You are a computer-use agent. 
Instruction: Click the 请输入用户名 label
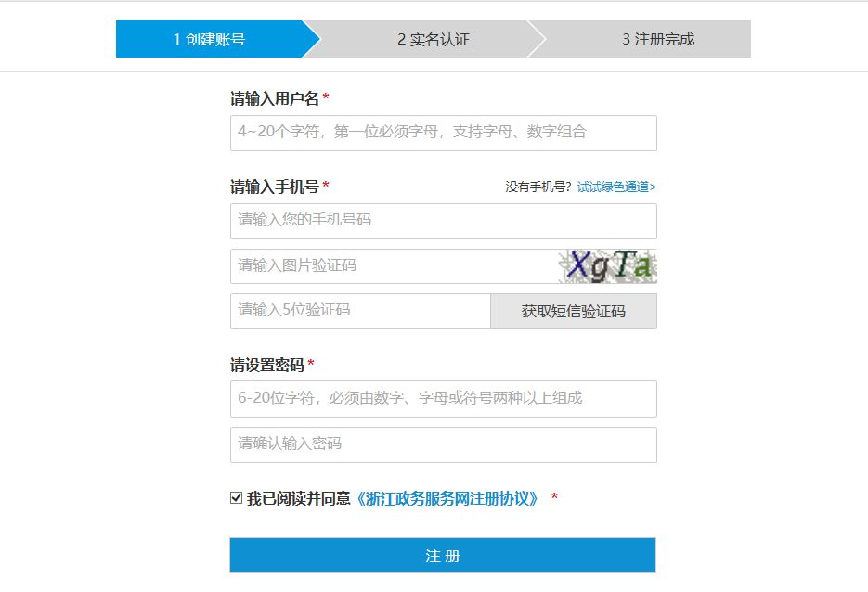[275, 99]
